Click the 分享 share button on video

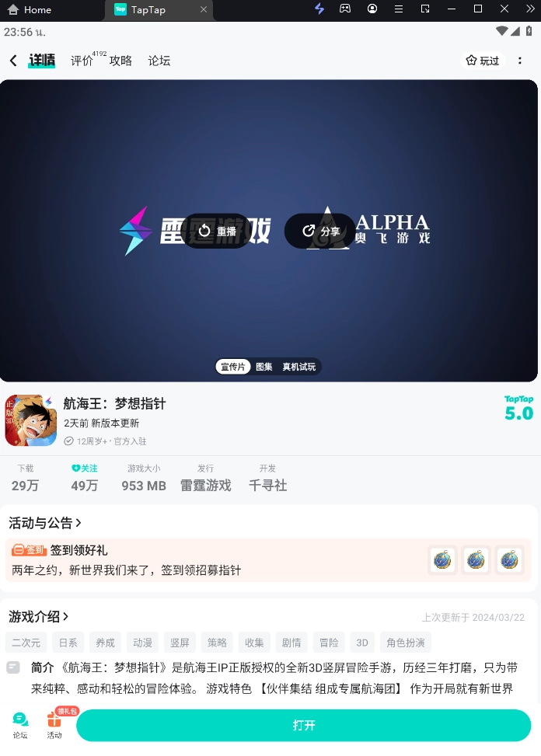(321, 231)
